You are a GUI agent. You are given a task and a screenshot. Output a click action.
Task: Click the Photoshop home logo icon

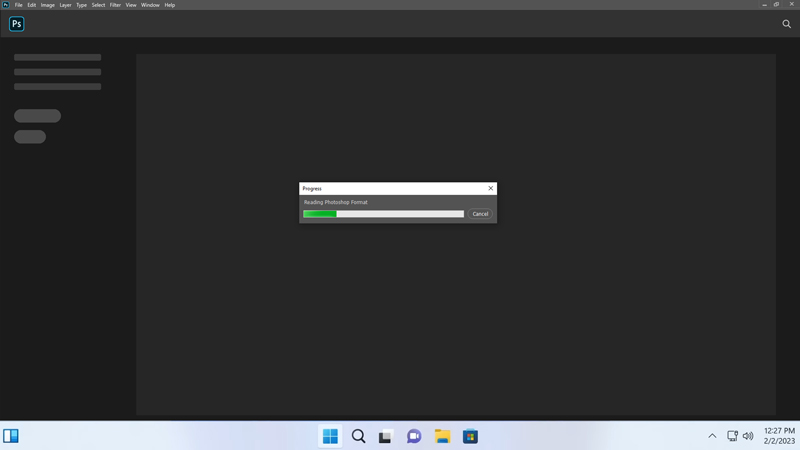16,24
